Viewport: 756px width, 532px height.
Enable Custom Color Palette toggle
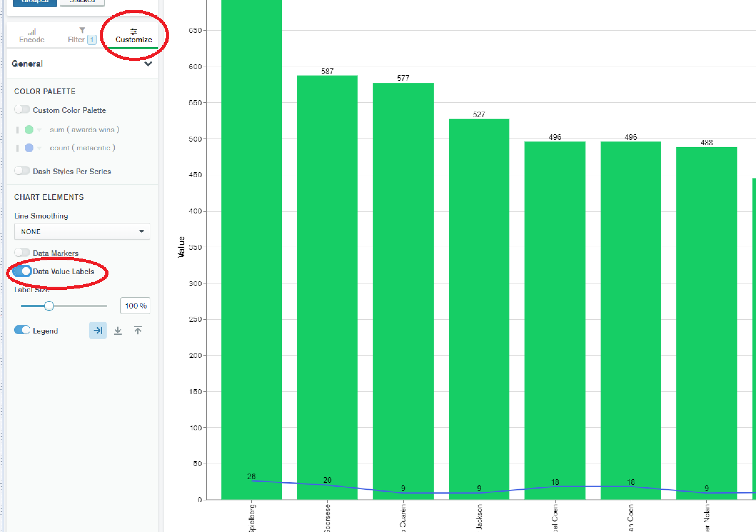point(22,109)
